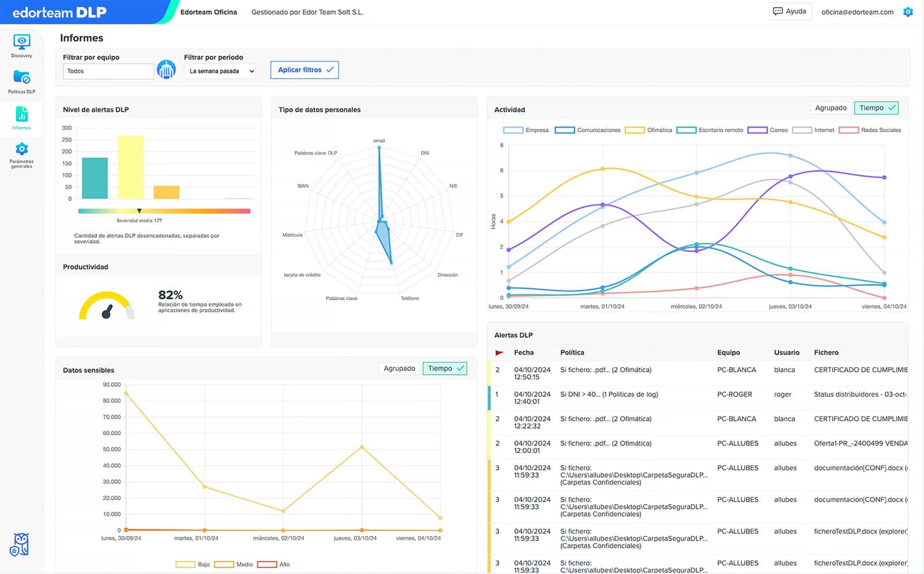Click the severity gradient bar marker
Screen dimensions: 924x574
[139, 211]
